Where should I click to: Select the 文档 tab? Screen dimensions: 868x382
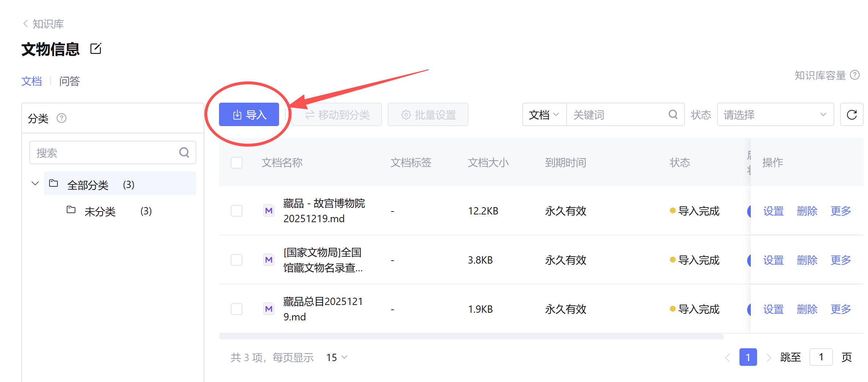[31, 81]
